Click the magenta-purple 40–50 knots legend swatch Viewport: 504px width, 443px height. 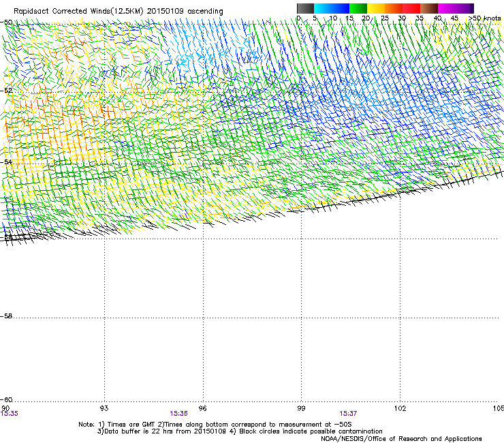[456, 8]
